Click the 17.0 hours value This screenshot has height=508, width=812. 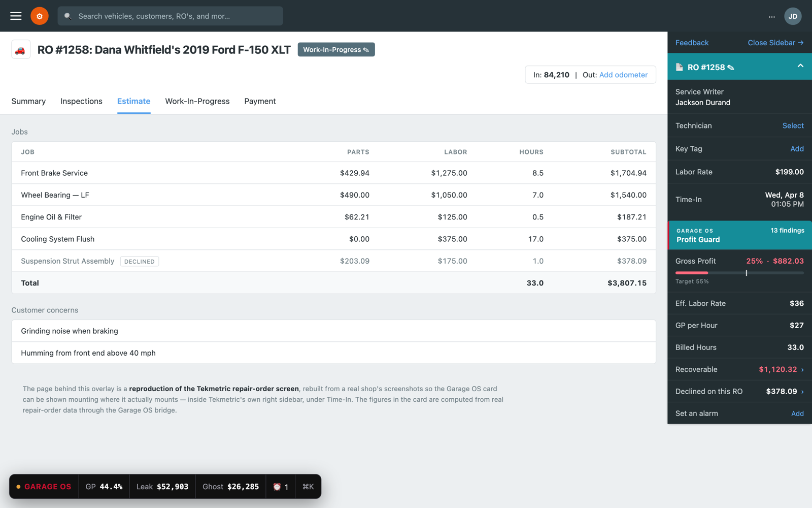coord(535,239)
